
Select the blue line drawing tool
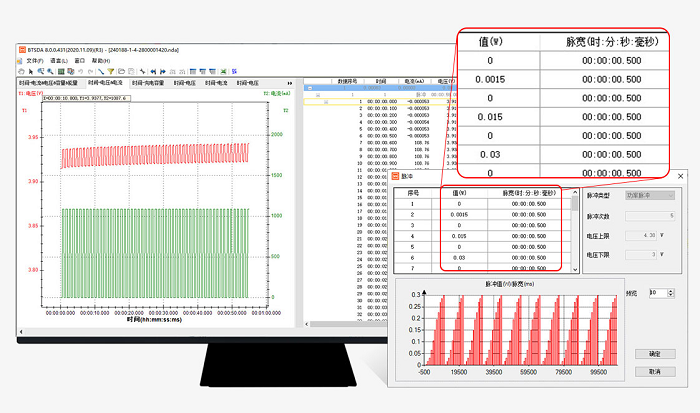[101, 71]
